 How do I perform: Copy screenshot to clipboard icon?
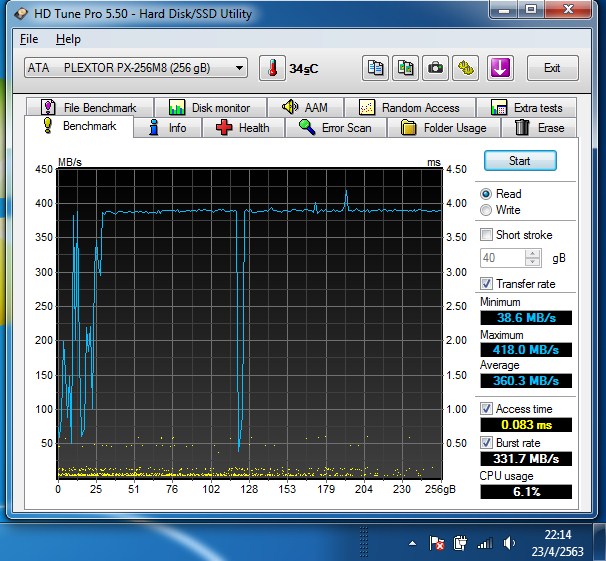[406, 68]
